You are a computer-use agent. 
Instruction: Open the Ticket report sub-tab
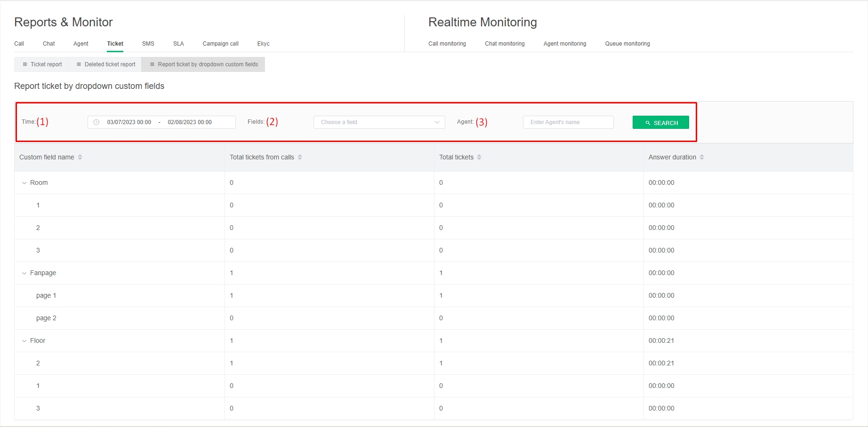[42, 64]
